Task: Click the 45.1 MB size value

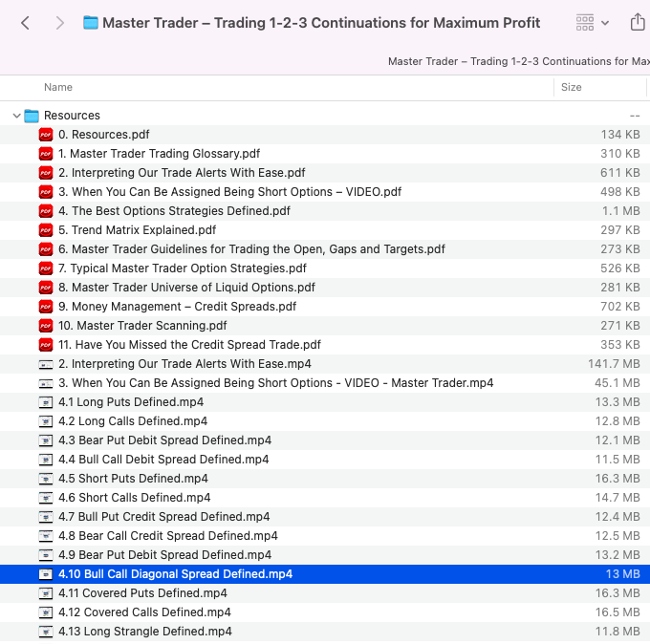Action: pyautogui.click(x=617, y=383)
